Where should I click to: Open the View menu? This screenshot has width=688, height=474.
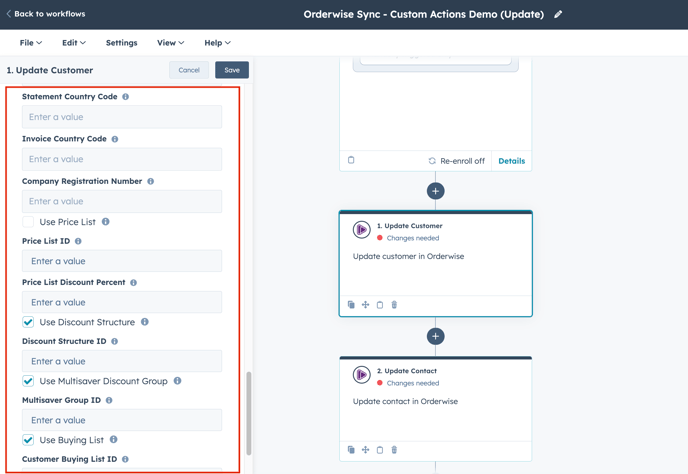[x=171, y=43]
